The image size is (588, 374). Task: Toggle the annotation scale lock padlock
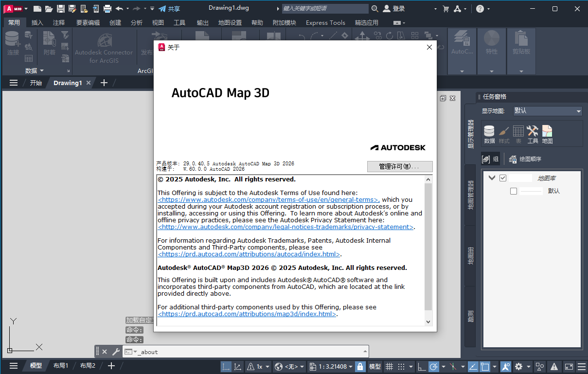(x=359, y=366)
